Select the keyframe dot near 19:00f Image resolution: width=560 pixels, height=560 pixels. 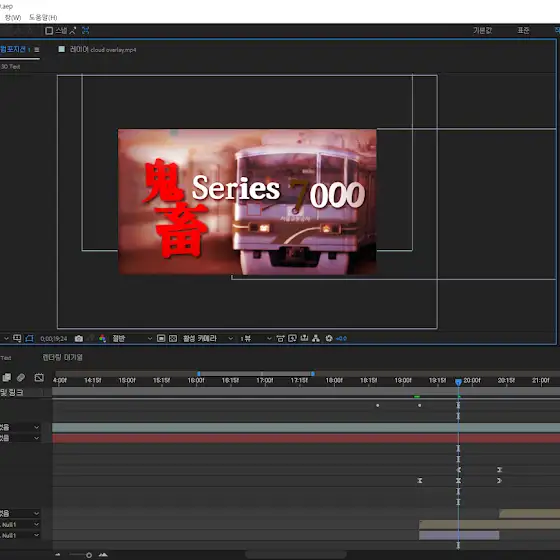coord(419,405)
